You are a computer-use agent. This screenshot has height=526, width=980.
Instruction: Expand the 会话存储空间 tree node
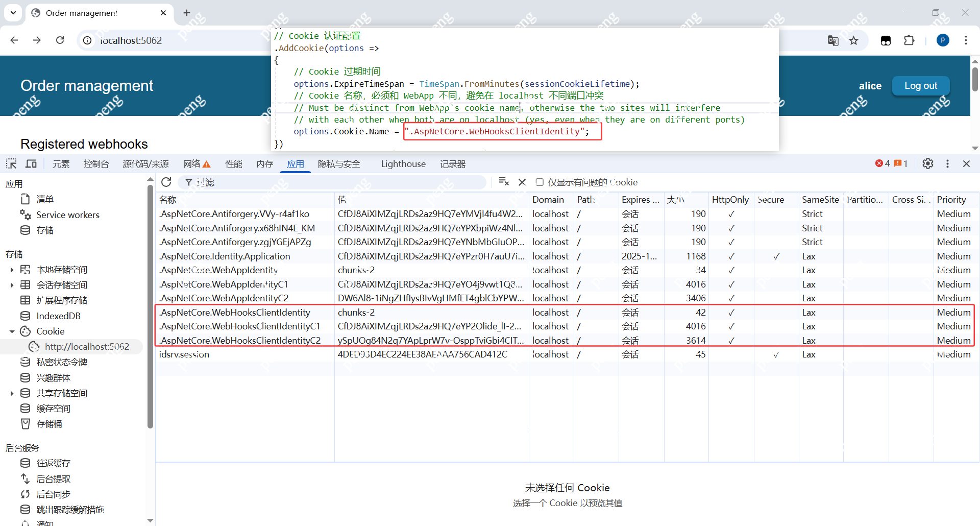12,285
